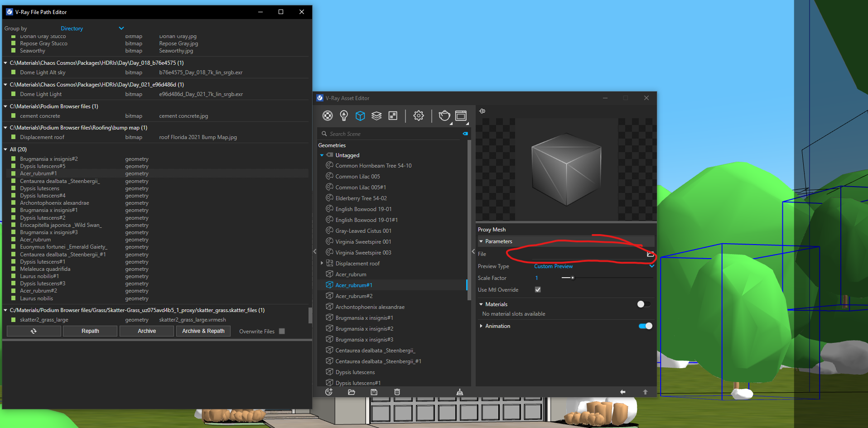Click the Displacement roof asset icon
The image size is (868, 428).
[x=330, y=263]
